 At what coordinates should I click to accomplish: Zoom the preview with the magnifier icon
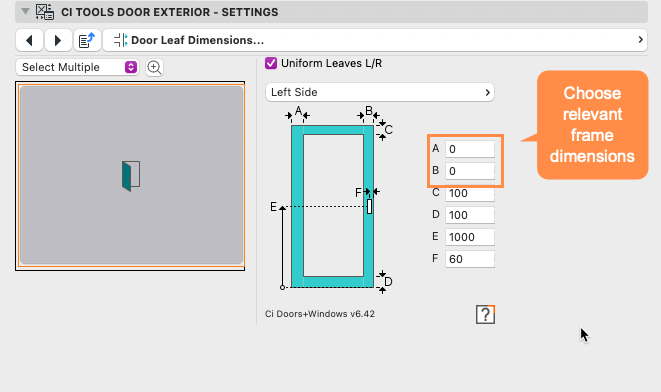click(x=154, y=67)
